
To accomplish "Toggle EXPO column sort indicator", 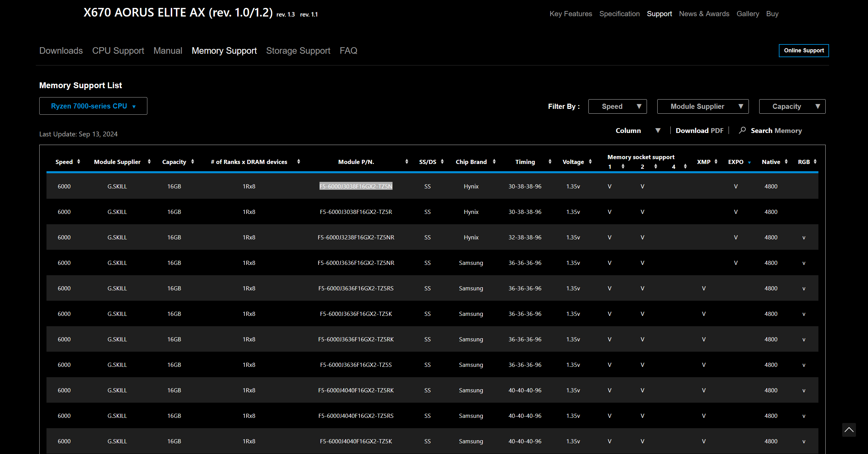I will 749,162.
